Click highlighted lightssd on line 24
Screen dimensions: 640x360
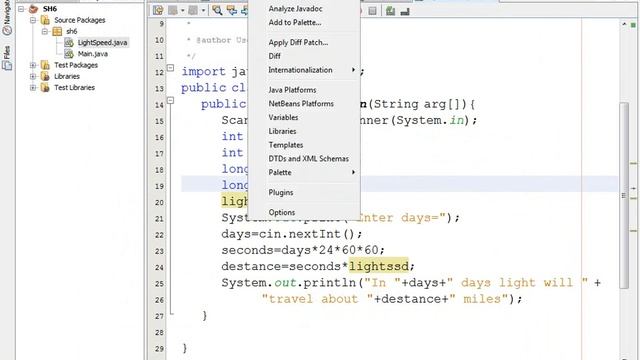(x=378, y=267)
